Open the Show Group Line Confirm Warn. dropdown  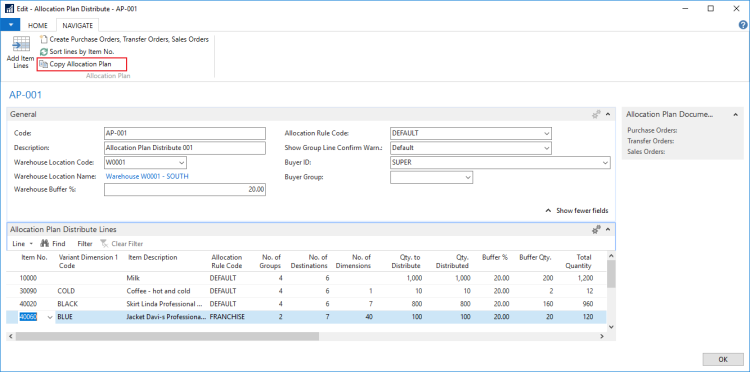547,148
